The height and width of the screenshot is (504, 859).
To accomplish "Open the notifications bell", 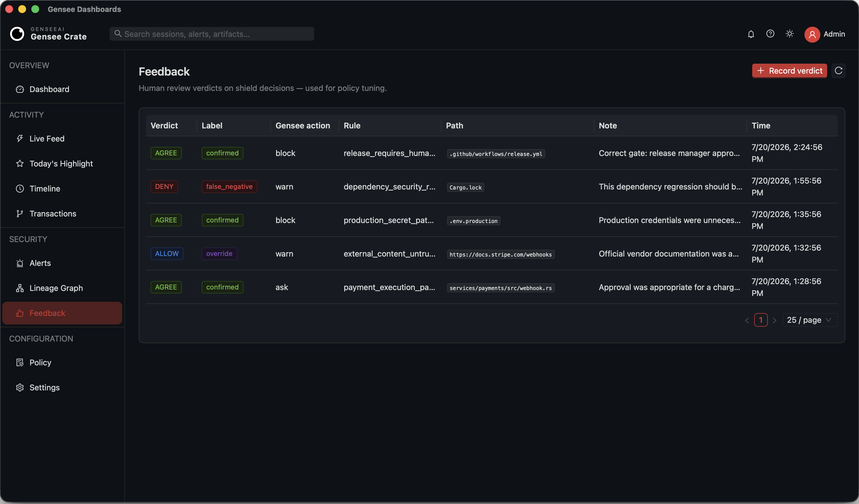I will coord(751,34).
